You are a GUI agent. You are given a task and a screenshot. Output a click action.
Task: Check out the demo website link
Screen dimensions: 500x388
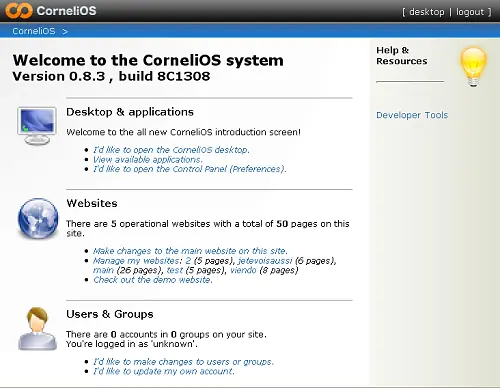153,280
